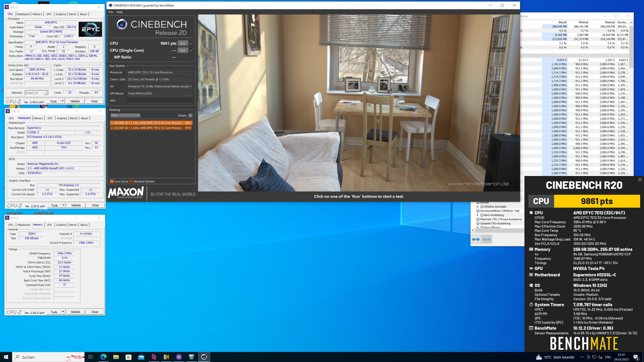The height and width of the screenshot is (362, 644).
Task: Open Bench tab in top CPU-Z window
Action: (x=73, y=14)
